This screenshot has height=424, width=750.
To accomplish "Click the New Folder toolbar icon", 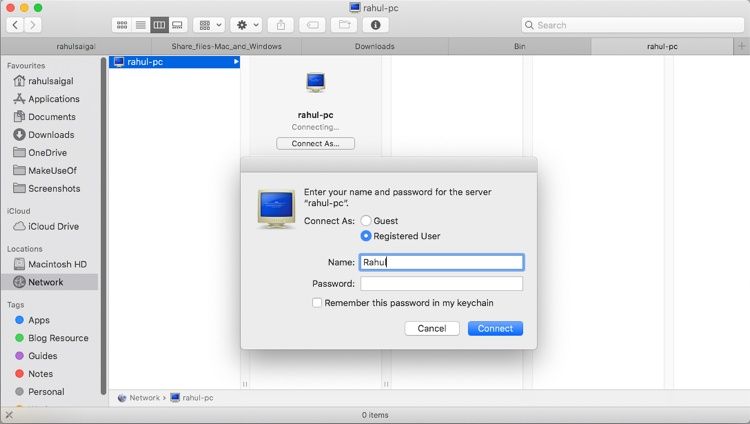I will coord(344,24).
